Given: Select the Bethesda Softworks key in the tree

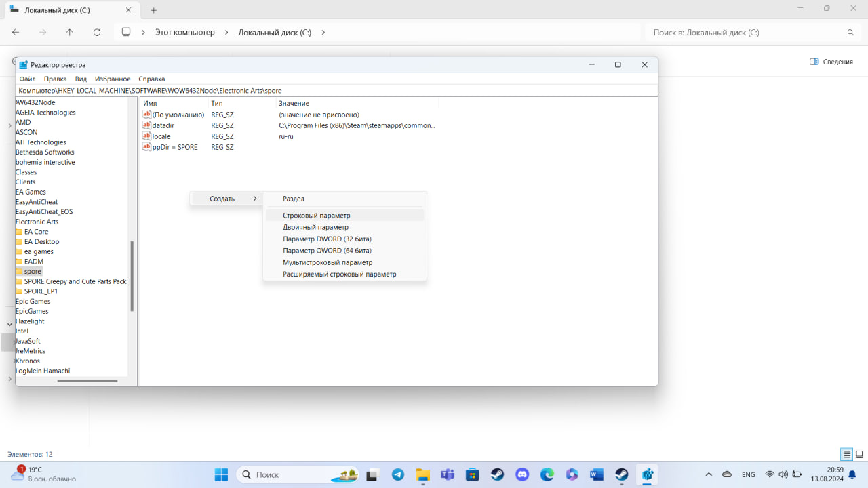Looking at the screenshot, I should tap(45, 152).
